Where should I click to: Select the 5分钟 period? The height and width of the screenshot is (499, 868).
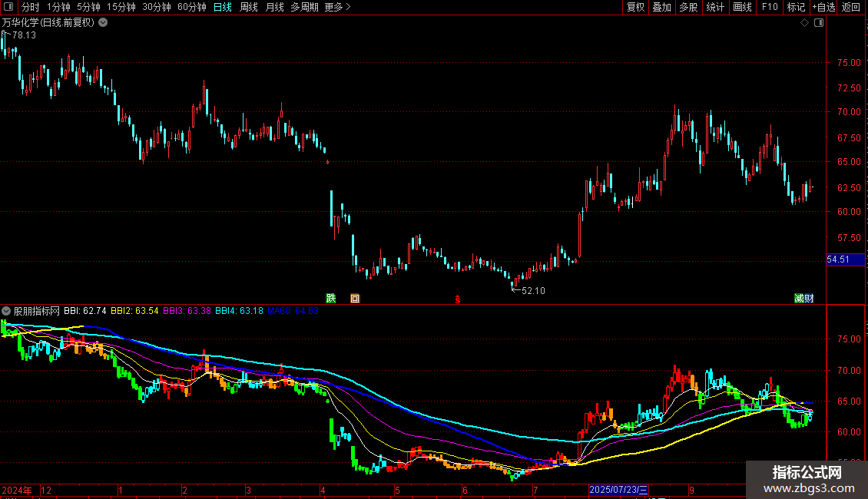[88, 7]
